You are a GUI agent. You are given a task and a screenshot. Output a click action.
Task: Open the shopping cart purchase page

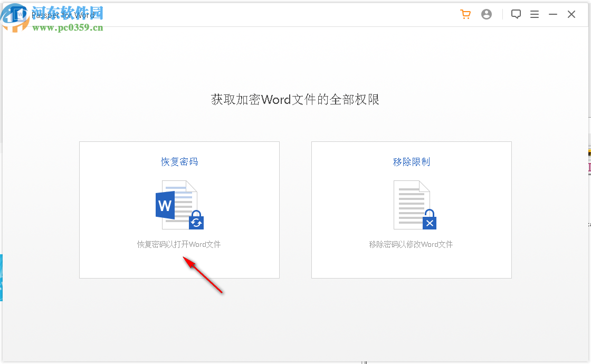point(465,14)
